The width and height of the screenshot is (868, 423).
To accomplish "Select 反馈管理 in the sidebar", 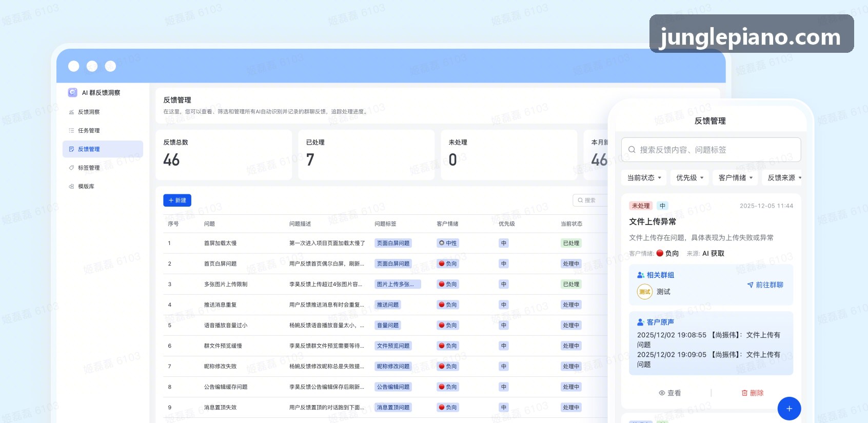I will (103, 149).
